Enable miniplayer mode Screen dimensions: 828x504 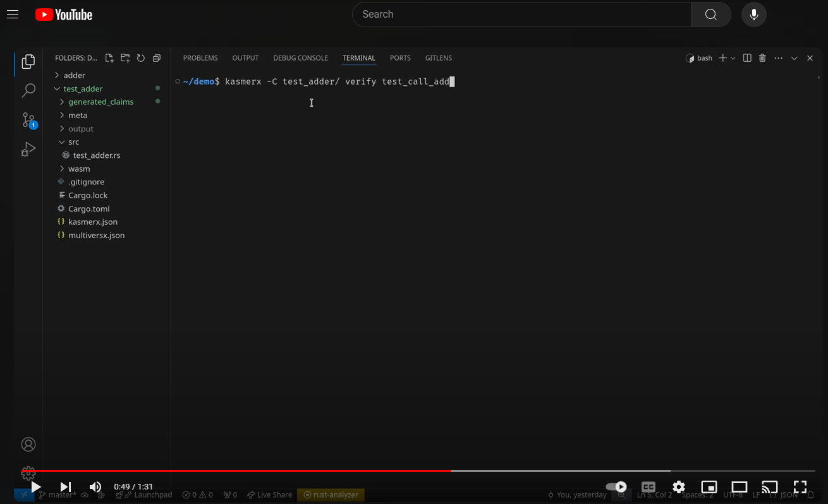pos(709,487)
